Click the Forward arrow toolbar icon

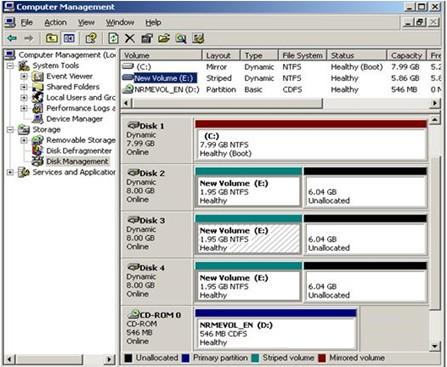tap(29, 39)
